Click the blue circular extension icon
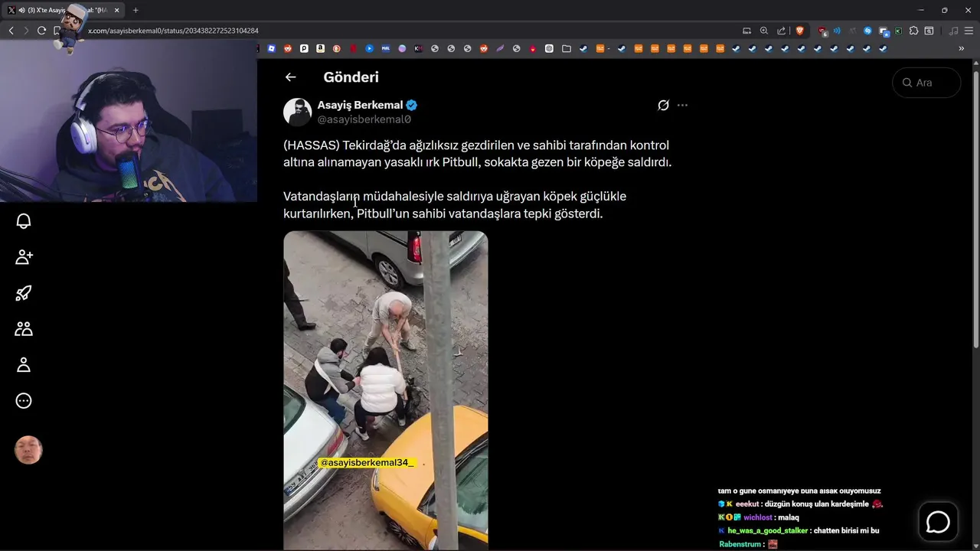Screen dimensions: 980x551 pyautogui.click(x=867, y=31)
